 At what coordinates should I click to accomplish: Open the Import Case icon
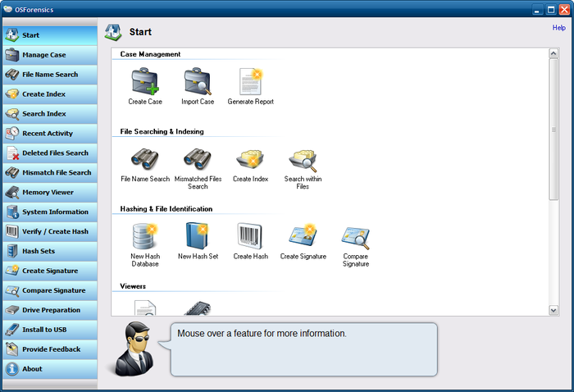pyautogui.click(x=198, y=81)
